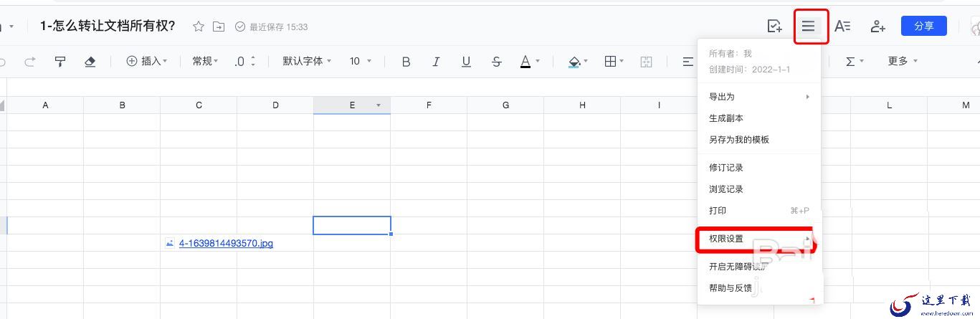Image resolution: width=980 pixels, height=319 pixels.
Task: Open the 常规 number format dropdown
Action: click(x=205, y=62)
